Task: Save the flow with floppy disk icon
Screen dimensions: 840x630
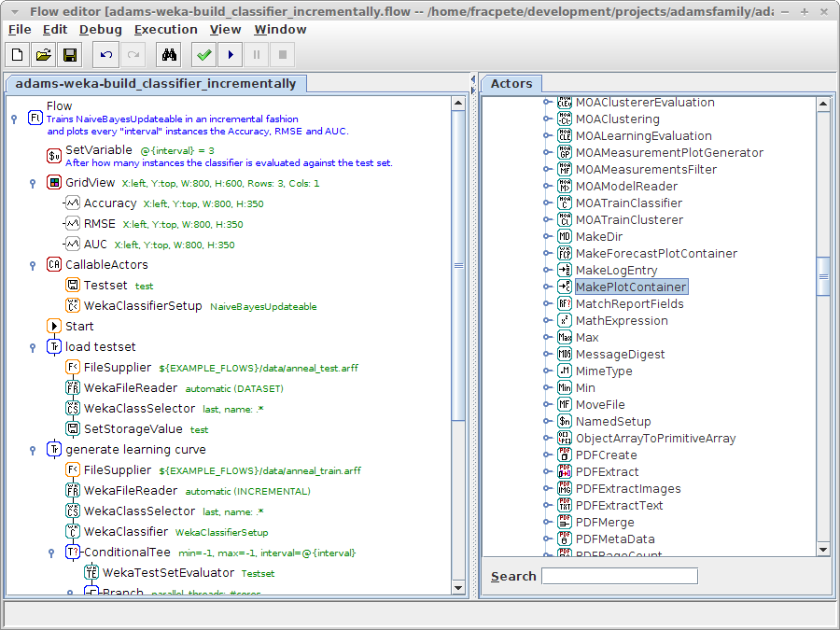Action: point(70,55)
